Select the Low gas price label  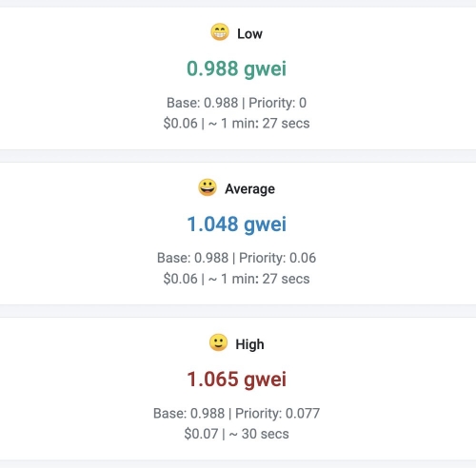click(x=249, y=33)
